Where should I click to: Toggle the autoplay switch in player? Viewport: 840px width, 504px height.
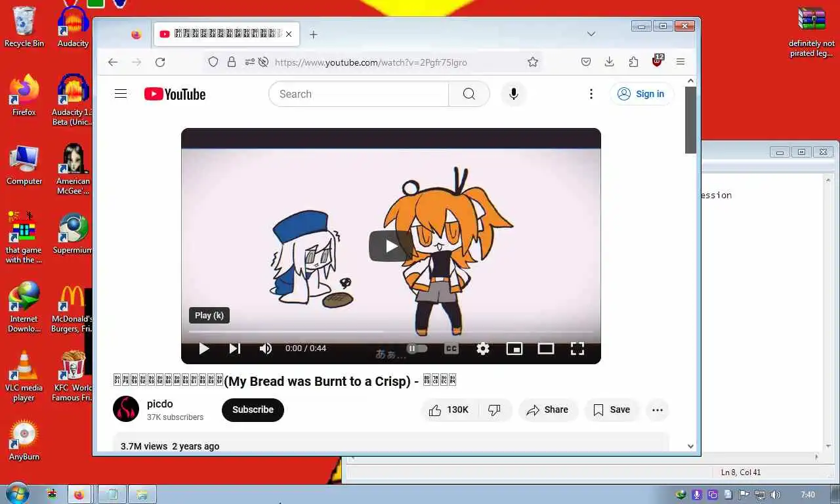pos(417,348)
